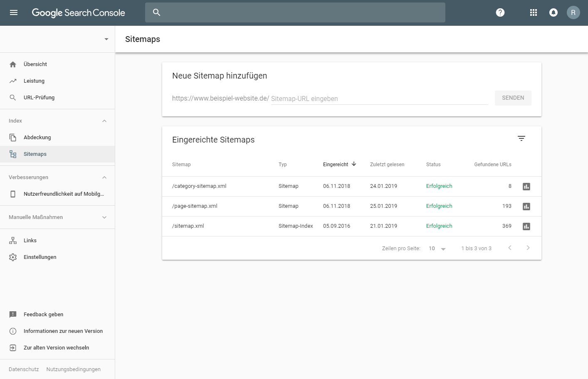Click the Leistung trend icon
The image size is (588, 379).
(13, 81)
